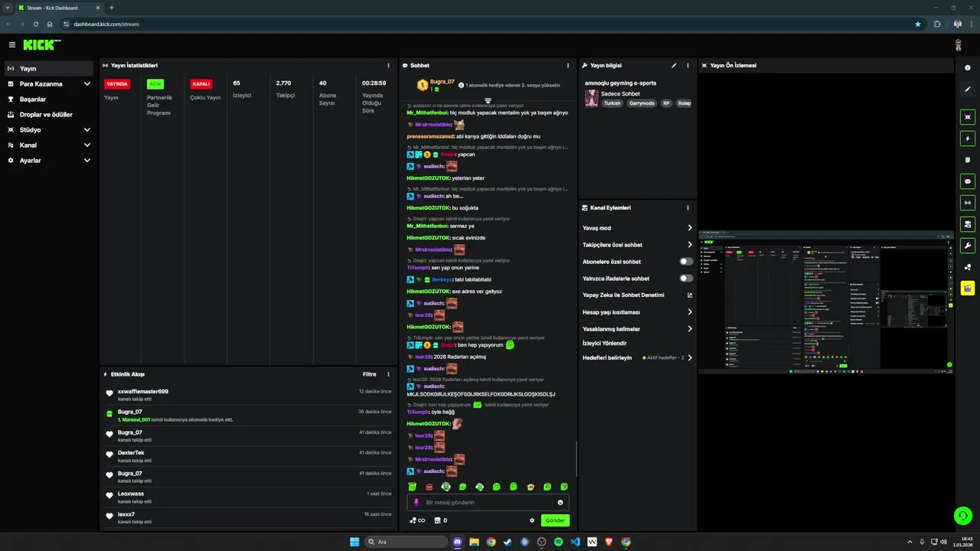Screen dimensions: 980x551
Task: Click İzleyici Yönlendir in Kanal Eylemleri
Action: [x=604, y=343]
